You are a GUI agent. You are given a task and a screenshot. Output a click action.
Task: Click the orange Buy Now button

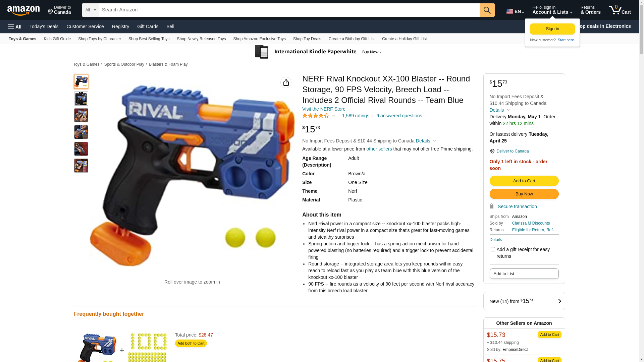524,194
